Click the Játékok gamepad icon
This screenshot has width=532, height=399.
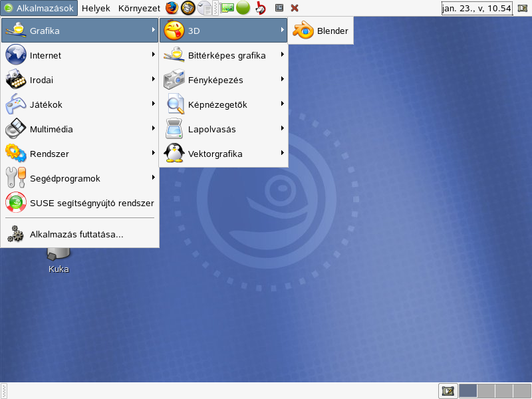tap(15, 104)
